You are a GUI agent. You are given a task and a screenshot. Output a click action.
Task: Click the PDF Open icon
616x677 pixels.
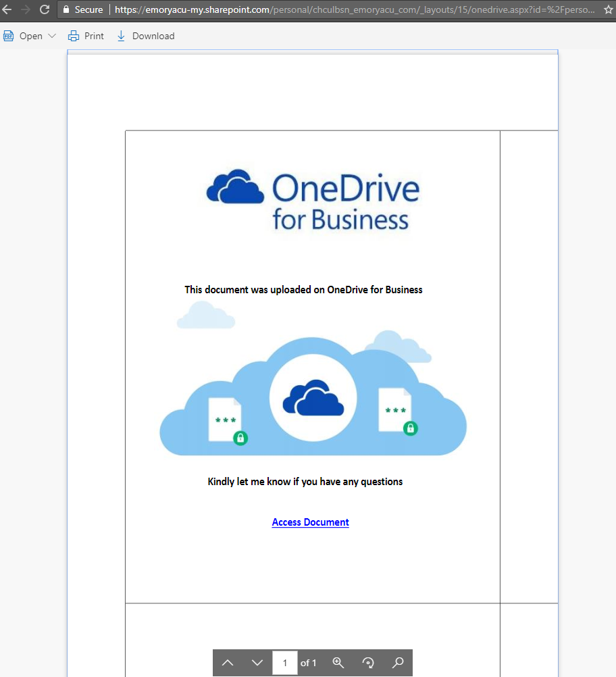[x=8, y=36]
